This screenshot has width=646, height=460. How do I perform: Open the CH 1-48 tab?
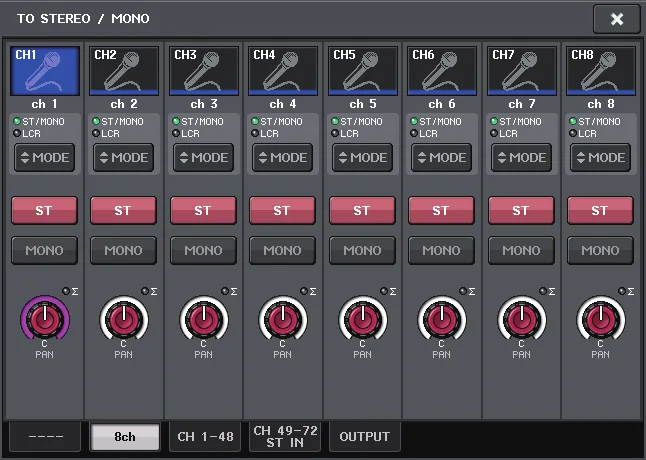pyautogui.click(x=205, y=437)
